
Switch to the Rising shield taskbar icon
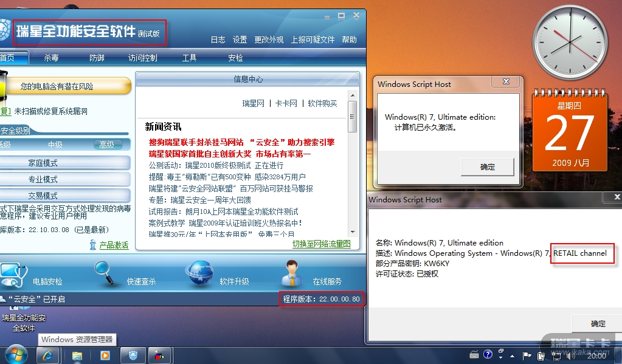(133, 355)
